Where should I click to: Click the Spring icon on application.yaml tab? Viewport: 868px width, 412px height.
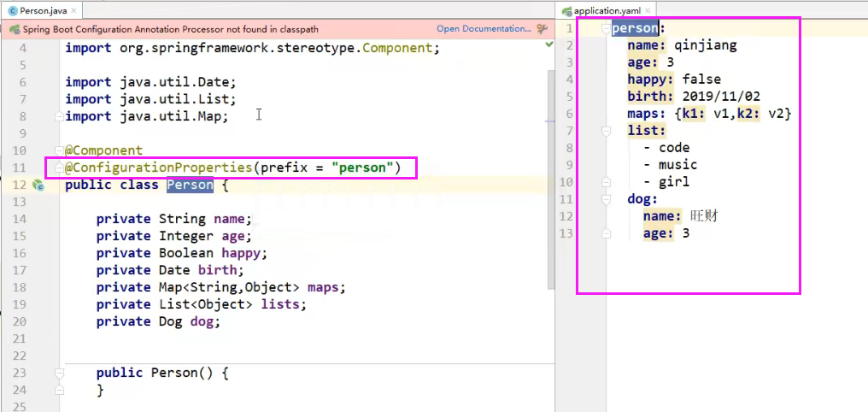click(x=566, y=10)
